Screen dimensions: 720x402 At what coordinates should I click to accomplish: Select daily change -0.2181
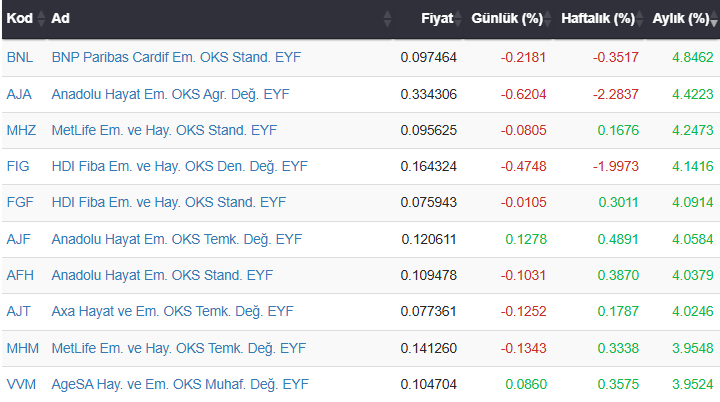coord(523,57)
